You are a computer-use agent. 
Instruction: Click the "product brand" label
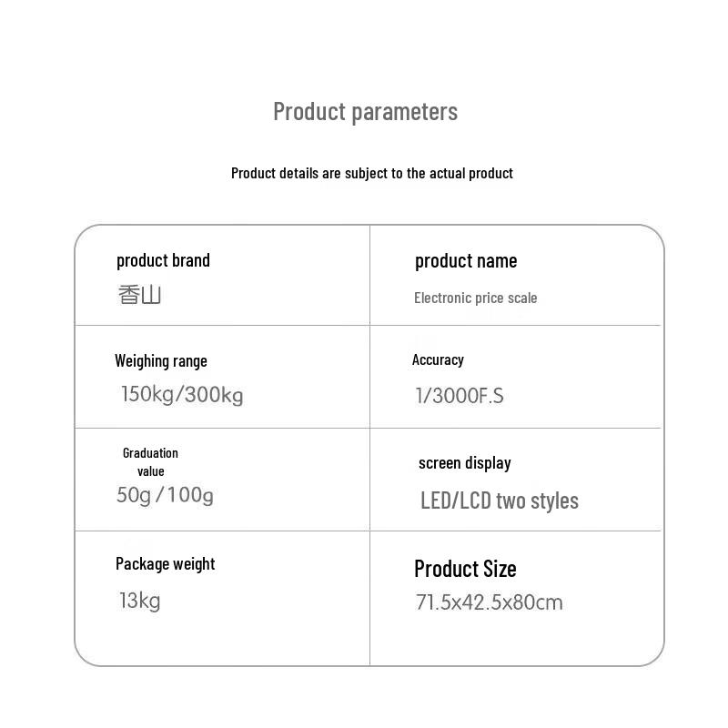point(163,260)
